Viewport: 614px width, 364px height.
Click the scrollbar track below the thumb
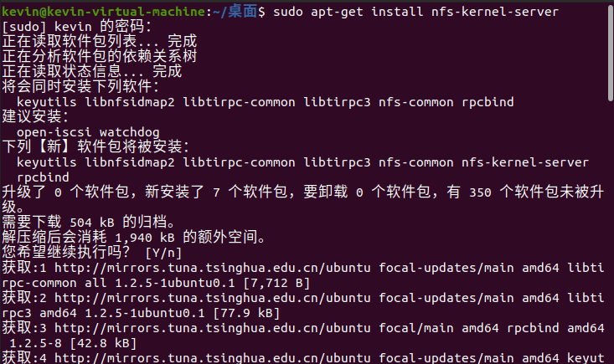(611, 233)
